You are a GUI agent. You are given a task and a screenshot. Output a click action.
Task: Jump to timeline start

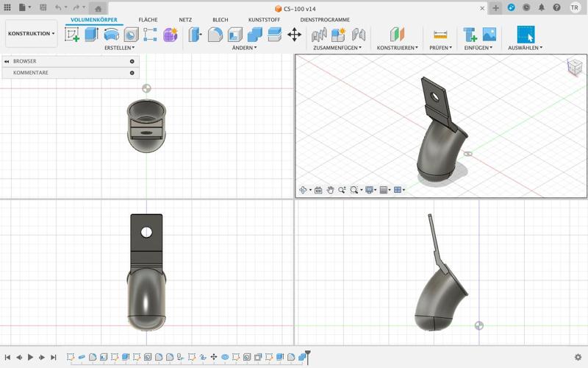pyautogui.click(x=7, y=357)
